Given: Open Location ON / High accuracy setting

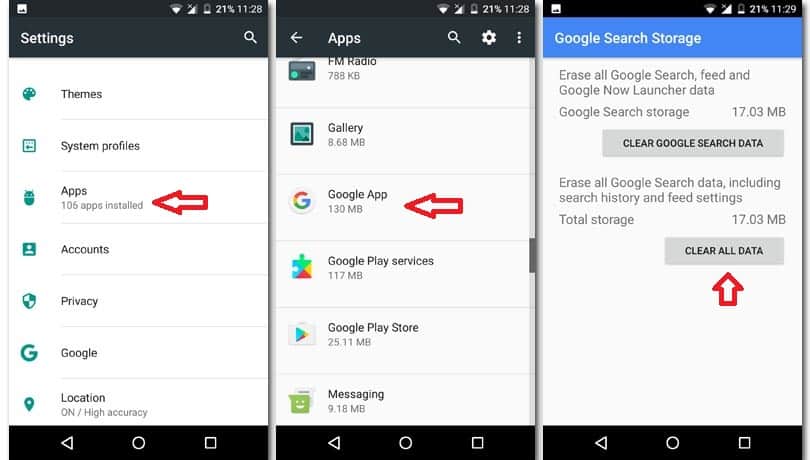Looking at the screenshot, I should 138,404.
